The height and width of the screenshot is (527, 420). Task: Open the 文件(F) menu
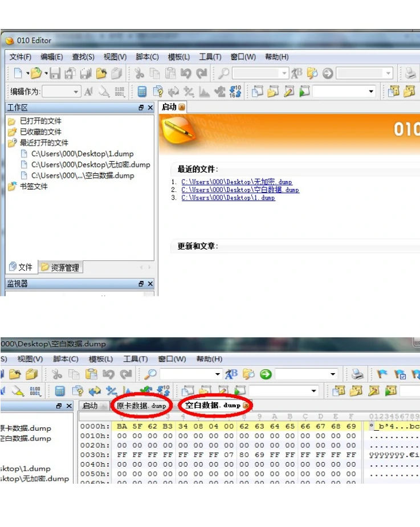coord(21,57)
